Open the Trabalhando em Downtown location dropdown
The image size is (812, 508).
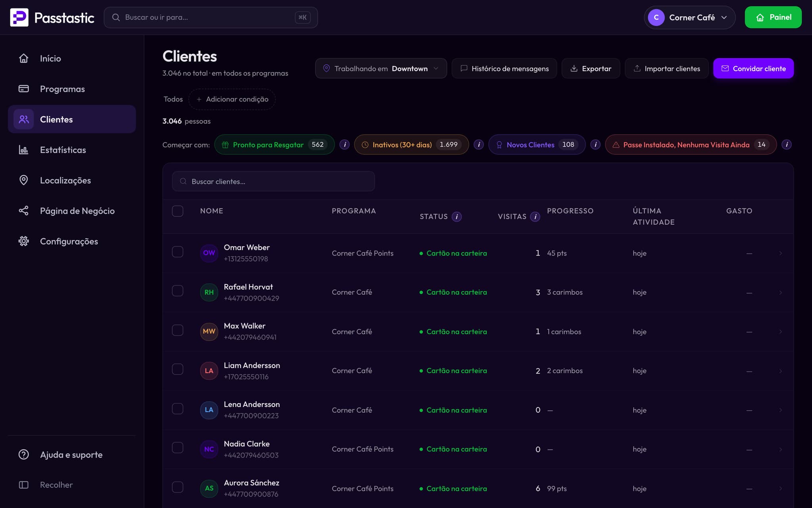coord(381,68)
